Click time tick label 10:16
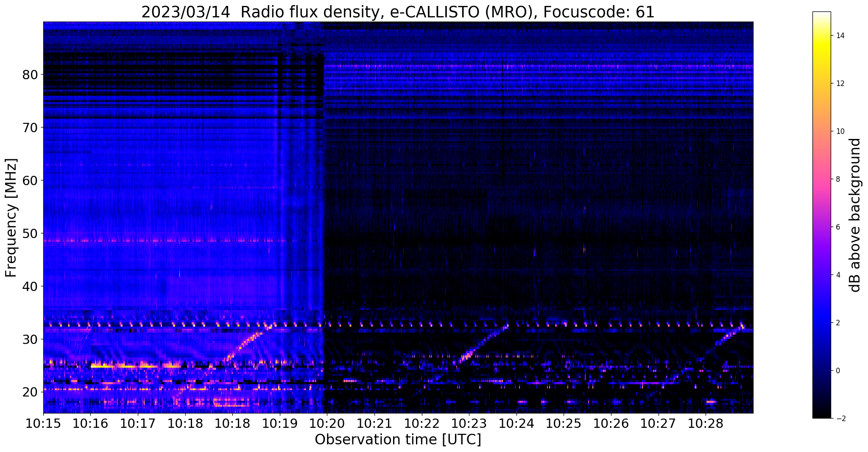 pyautogui.click(x=90, y=424)
